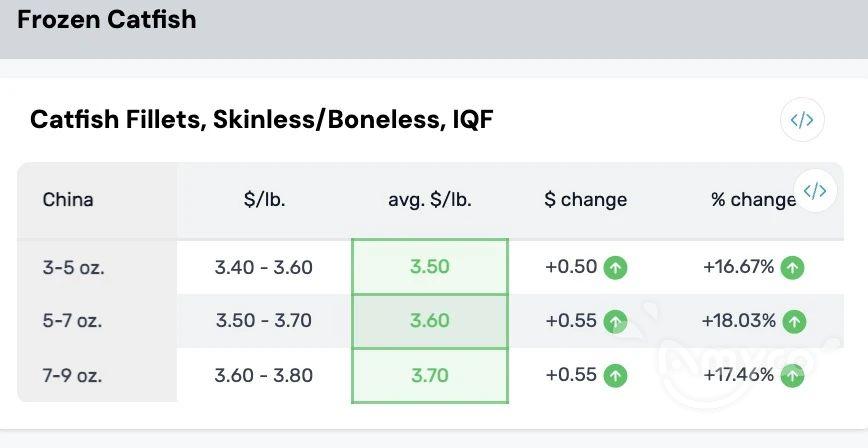Click green up arrow in 5-7 oz. $ change

point(616,321)
